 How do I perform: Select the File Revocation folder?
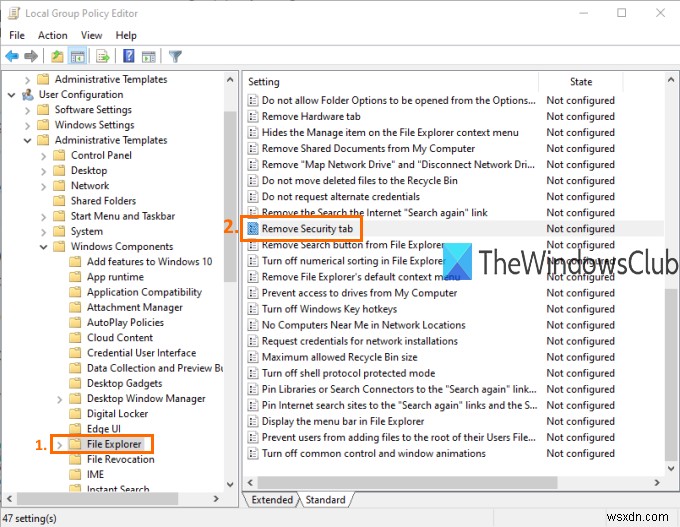(120, 459)
